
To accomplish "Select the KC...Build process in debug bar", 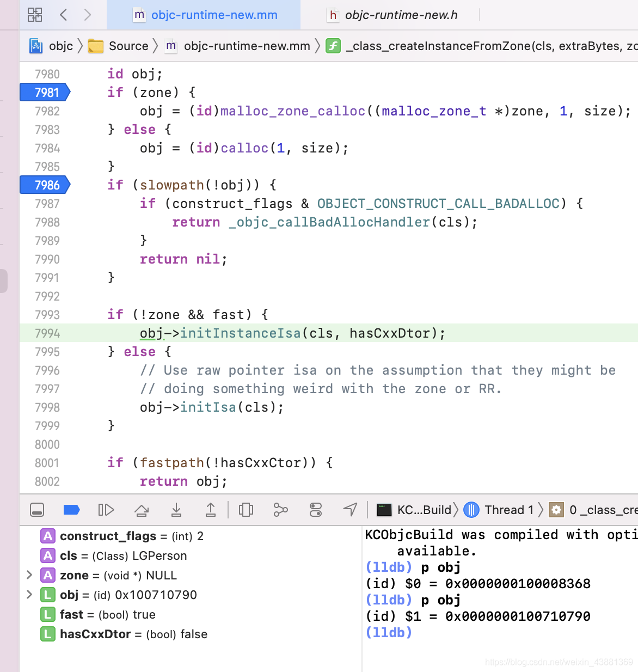I will pyautogui.click(x=414, y=510).
